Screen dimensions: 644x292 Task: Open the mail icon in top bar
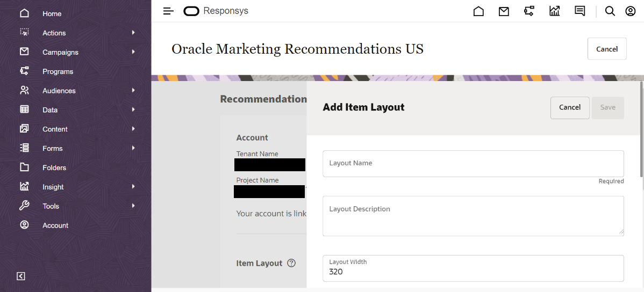click(504, 11)
